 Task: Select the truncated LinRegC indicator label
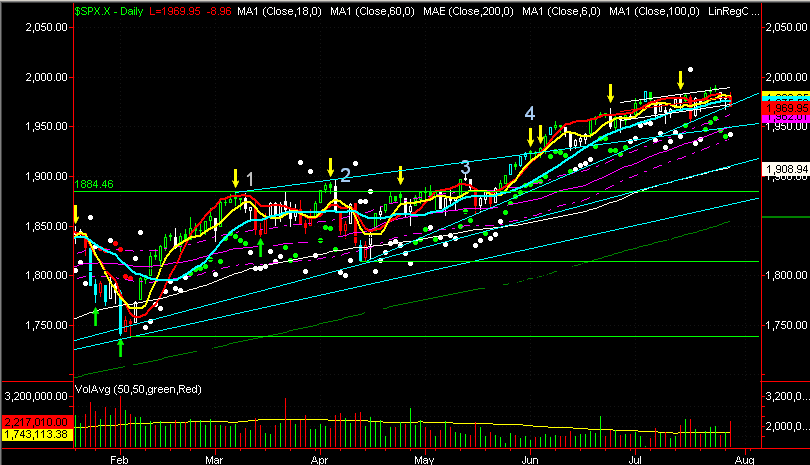734,11
